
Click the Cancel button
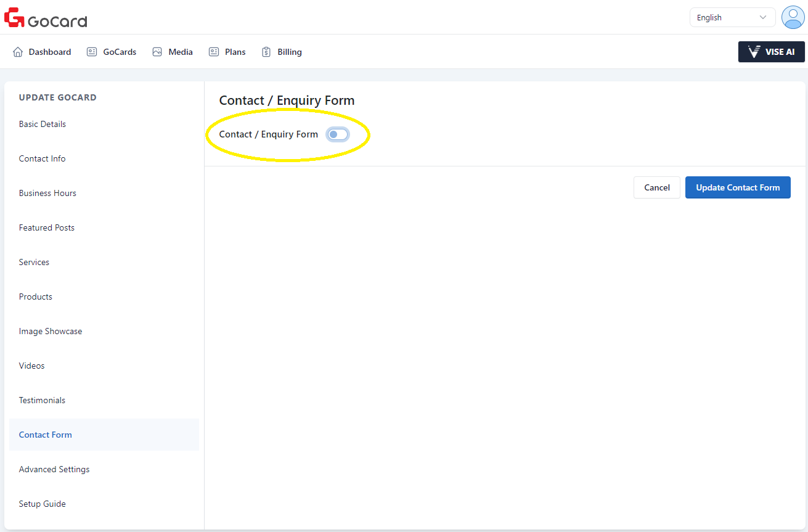656,187
